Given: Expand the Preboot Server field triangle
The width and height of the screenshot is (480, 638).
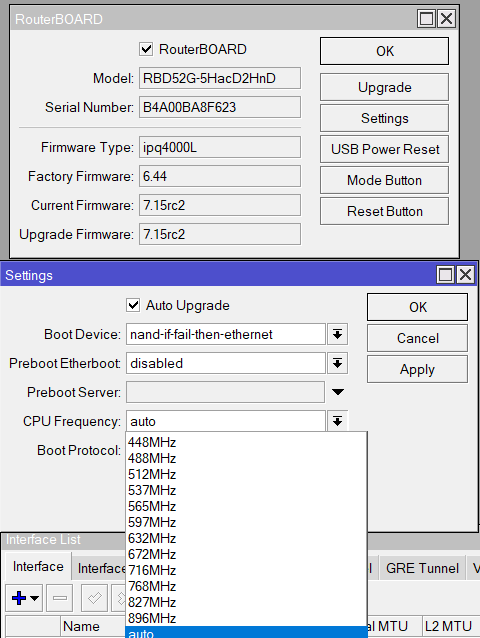Looking at the screenshot, I should [x=338, y=392].
